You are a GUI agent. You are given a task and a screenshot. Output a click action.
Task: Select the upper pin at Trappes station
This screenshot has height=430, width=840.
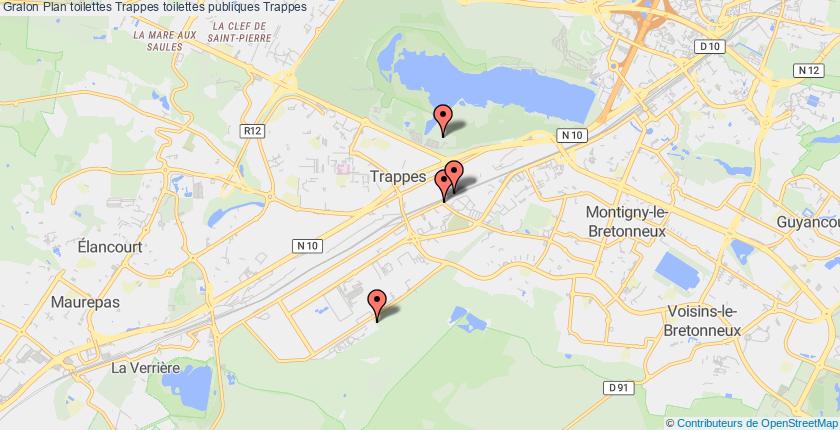(454, 172)
